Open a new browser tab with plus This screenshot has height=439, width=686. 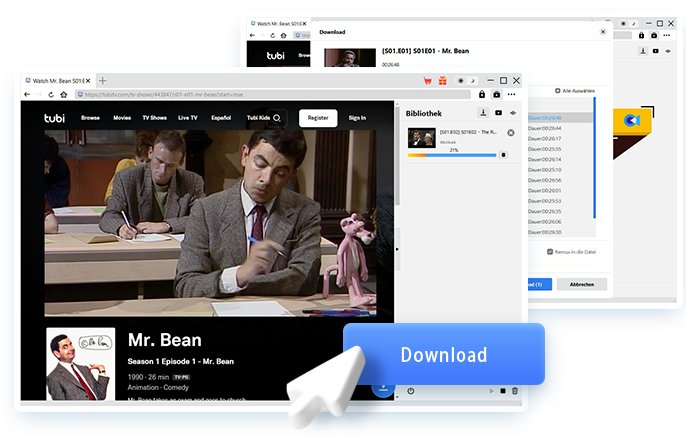coord(103,80)
